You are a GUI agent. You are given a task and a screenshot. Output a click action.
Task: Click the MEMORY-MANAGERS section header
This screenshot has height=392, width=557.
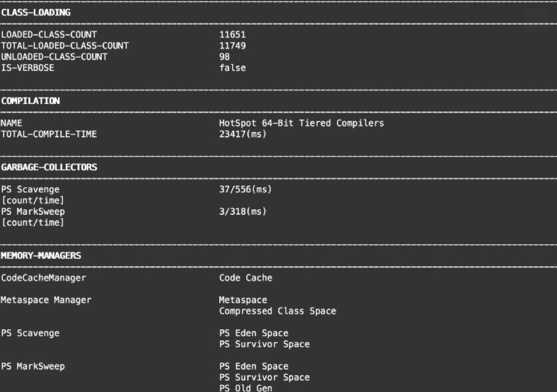(41, 255)
